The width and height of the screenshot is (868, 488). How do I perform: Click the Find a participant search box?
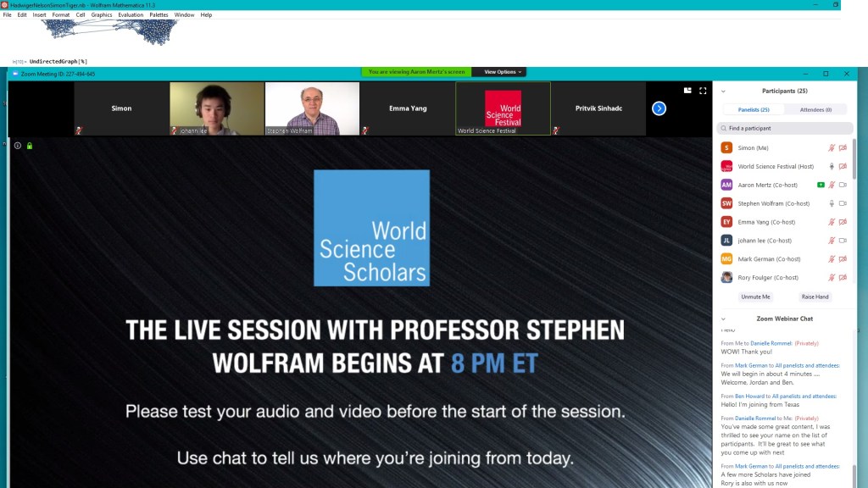784,128
